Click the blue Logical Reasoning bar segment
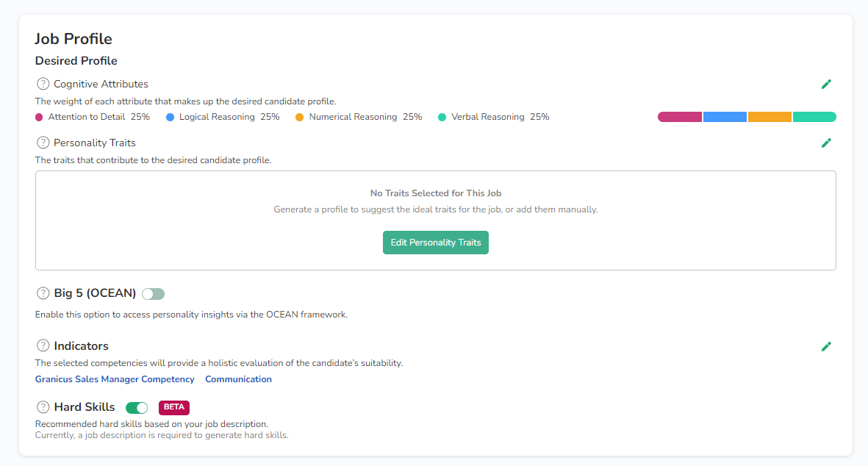This screenshot has width=868, height=466. [x=725, y=117]
